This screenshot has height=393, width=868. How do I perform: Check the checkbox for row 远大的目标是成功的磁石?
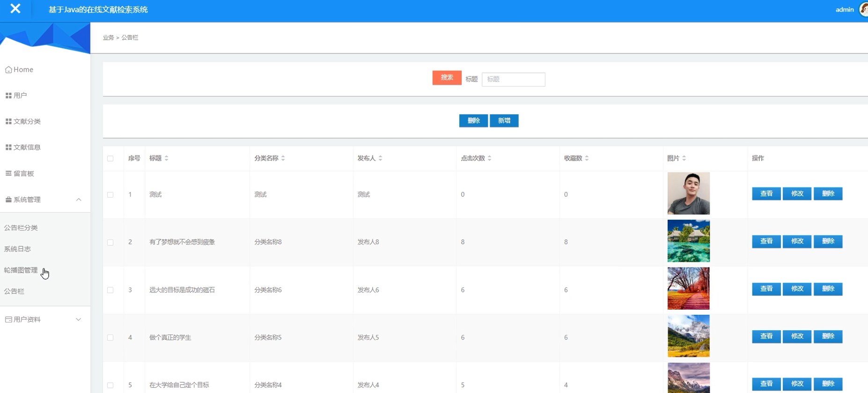[110, 290]
